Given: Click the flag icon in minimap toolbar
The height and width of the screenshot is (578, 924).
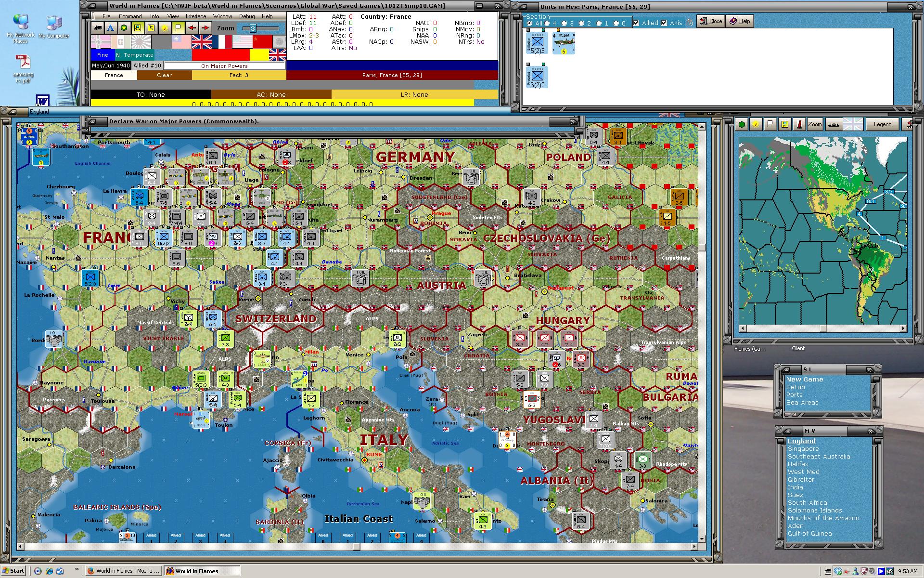Looking at the screenshot, I should coord(770,124).
